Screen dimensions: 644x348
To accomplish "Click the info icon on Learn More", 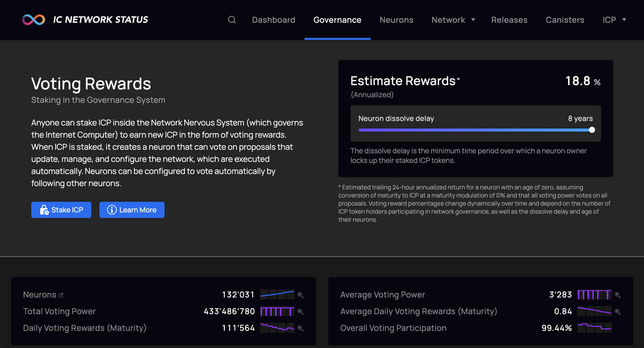I will click(112, 210).
